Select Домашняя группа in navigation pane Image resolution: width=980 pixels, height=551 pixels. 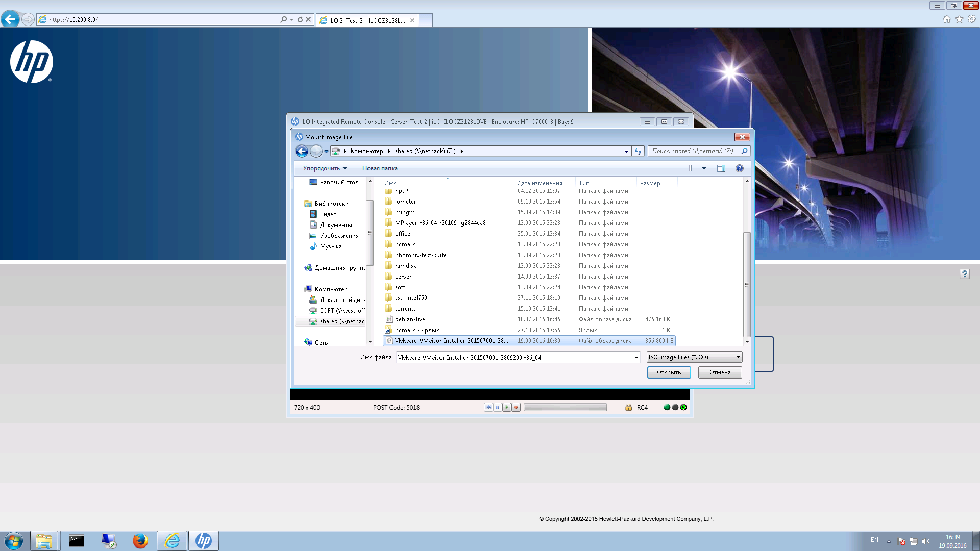point(335,268)
